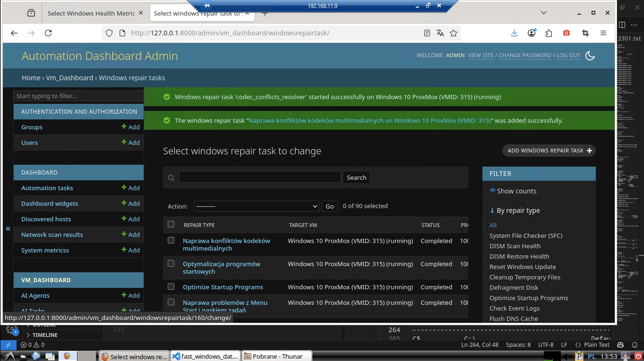This screenshot has width=644, height=361.
Task: Tick the checkbox for Optimize Startup Programs row
Action: 171,286
